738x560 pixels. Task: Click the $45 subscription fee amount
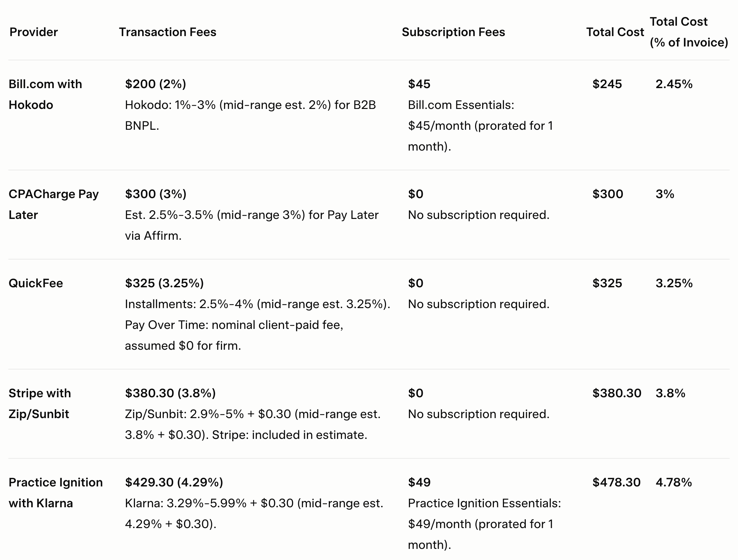(x=419, y=84)
